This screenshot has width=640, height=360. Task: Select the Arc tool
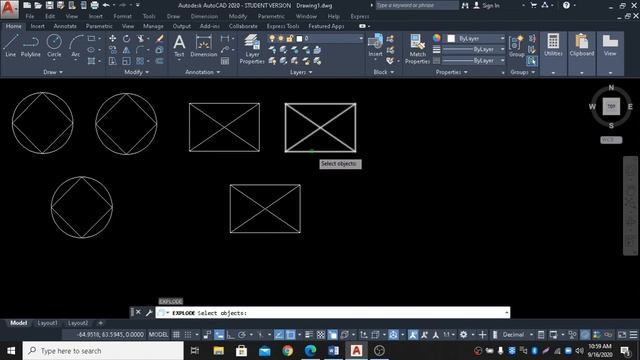pyautogui.click(x=76, y=45)
